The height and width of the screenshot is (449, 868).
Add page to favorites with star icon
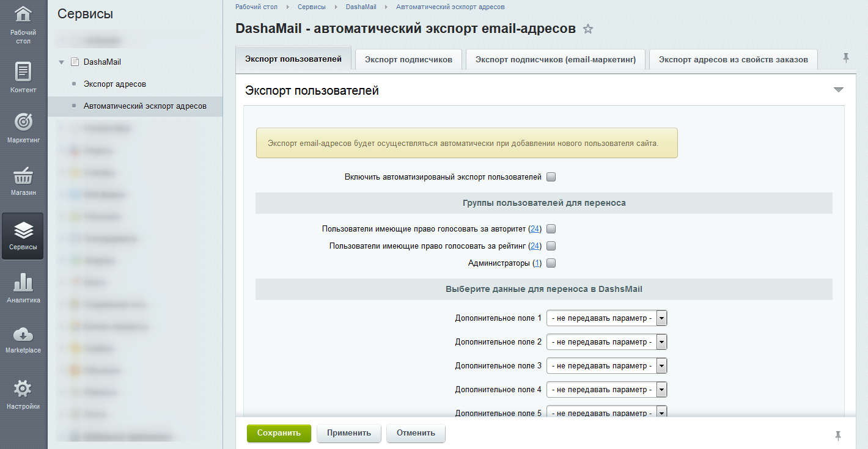pos(588,29)
